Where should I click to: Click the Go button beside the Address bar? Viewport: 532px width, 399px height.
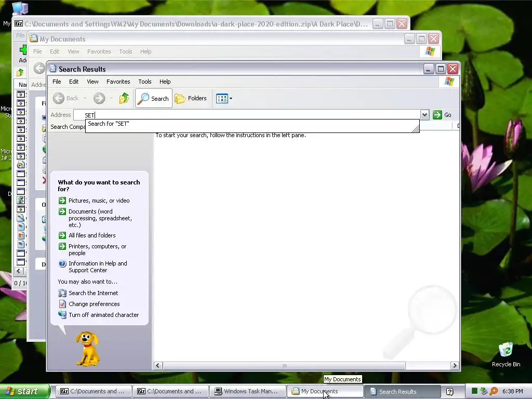(x=442, y=115)
